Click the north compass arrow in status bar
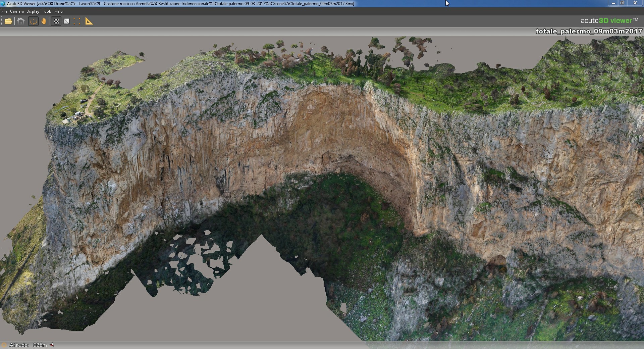644x349 pixels. 52,345
